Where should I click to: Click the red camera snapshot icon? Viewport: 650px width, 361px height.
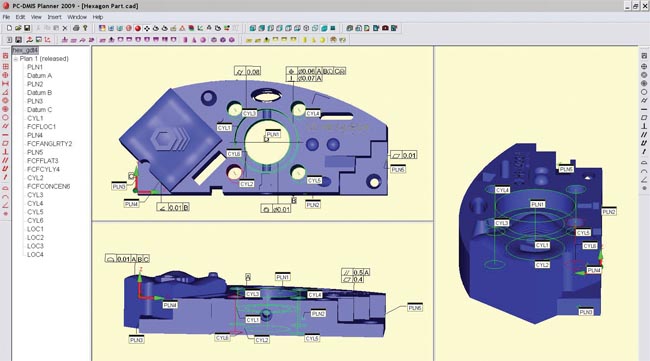tap(385, 28)
